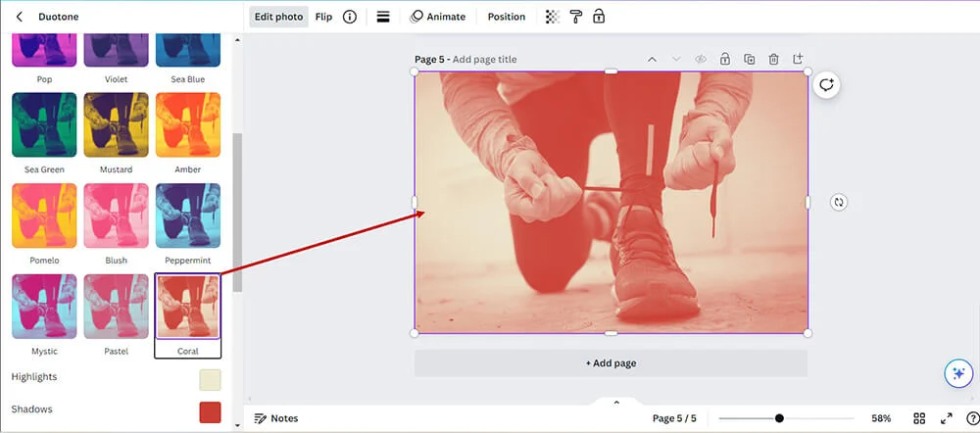Image resolution: width=980 pixels, height=433 pixels.
Task: Go back from the Duotone panel
Action: coord(20,17)
